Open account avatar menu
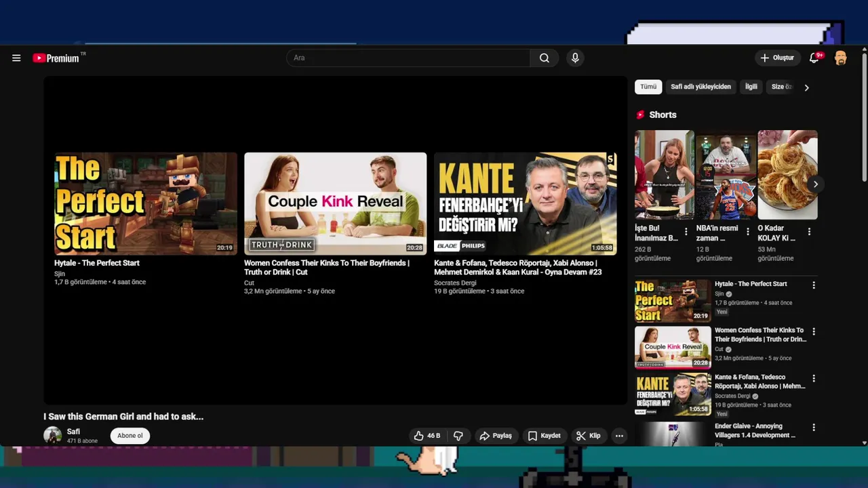The height and width of the screenshot is (488, 868). click(x=841, y=58)
